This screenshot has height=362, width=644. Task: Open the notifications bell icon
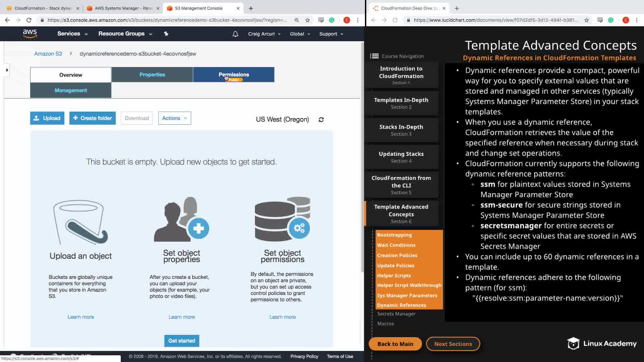[235, 34]
